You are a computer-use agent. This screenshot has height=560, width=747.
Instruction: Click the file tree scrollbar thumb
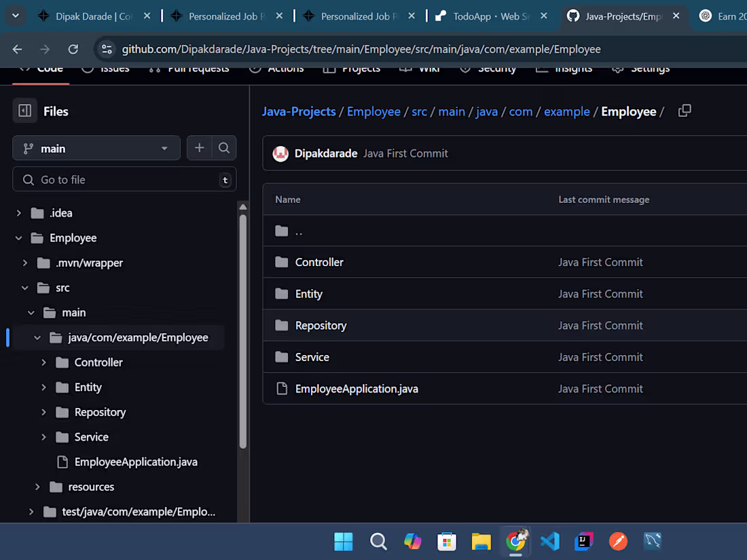click(x=243, y=331)
